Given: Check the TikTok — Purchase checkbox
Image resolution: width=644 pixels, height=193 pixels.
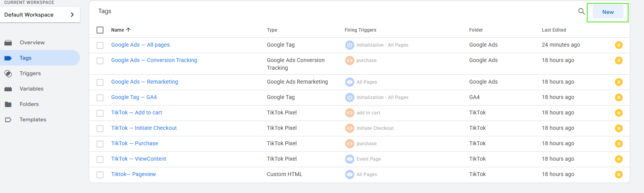Looking at the screenshot, I should click(x=100, y=144).
